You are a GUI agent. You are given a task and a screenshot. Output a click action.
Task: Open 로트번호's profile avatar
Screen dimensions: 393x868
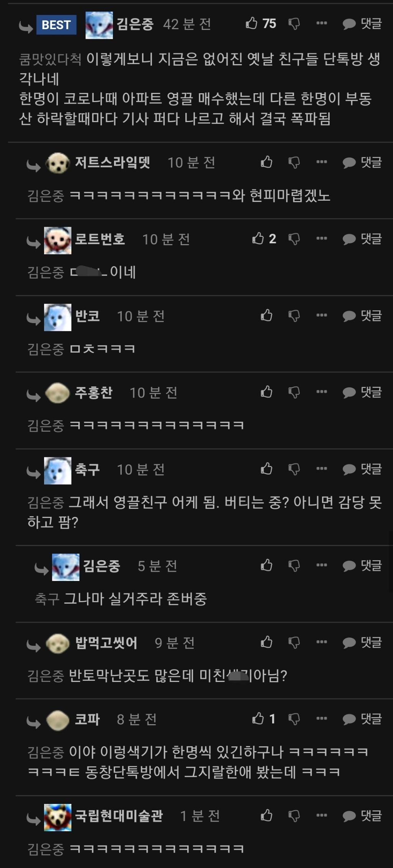pos(58,240)
